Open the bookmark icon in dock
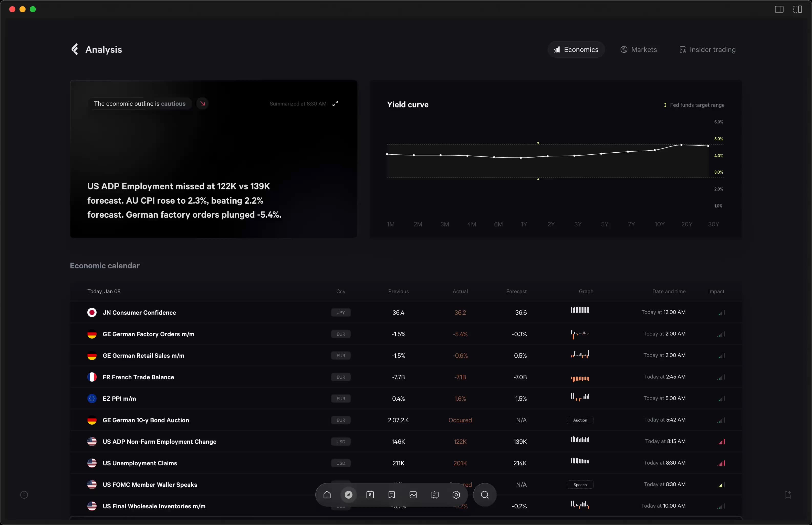812x525 pixels. click(391, 495)
